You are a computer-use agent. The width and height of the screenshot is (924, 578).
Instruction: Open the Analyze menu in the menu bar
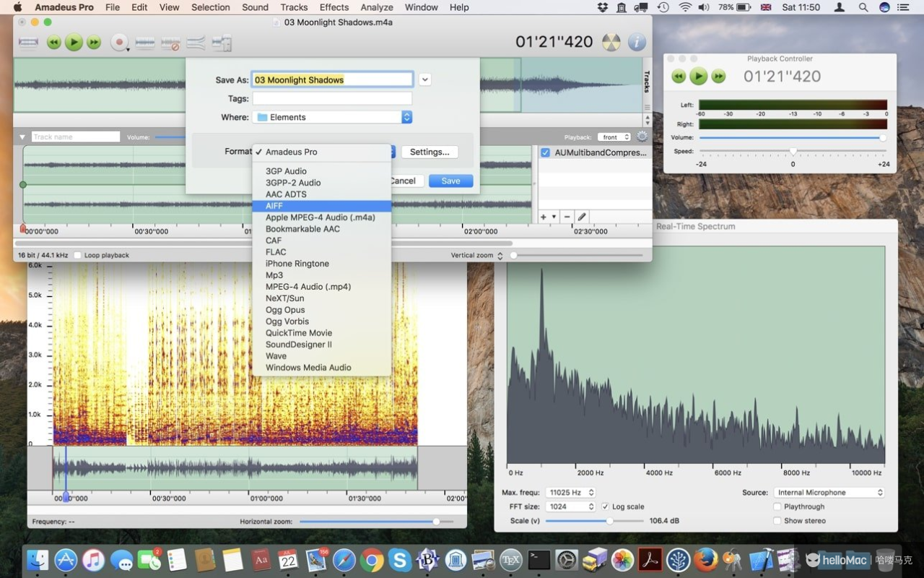(377, 7)
